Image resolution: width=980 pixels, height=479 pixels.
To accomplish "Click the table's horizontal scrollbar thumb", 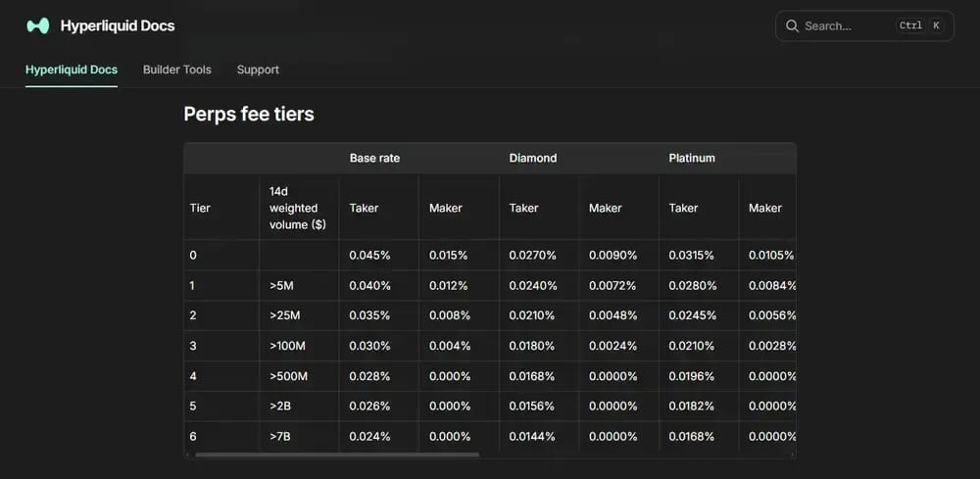I will 337,455.
